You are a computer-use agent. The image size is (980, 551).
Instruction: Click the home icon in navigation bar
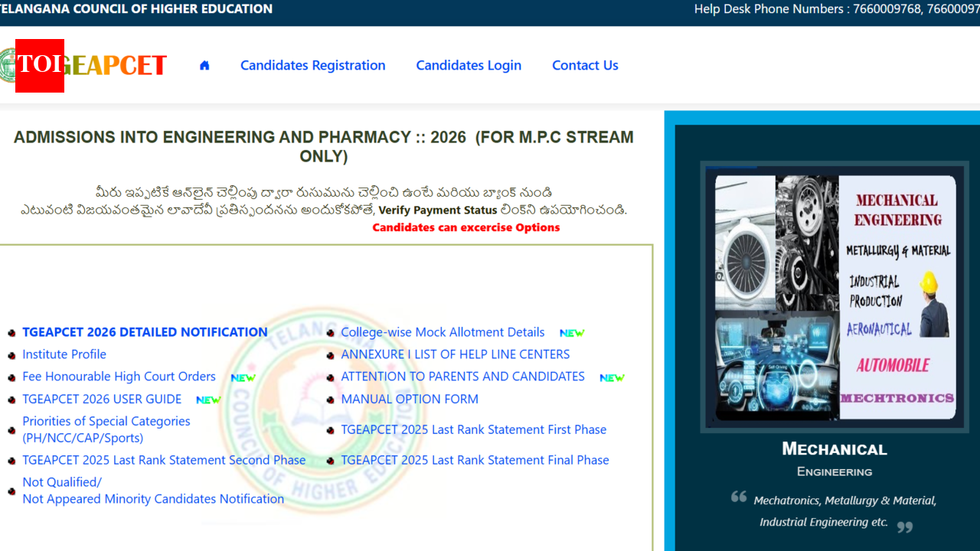point(204,66)
